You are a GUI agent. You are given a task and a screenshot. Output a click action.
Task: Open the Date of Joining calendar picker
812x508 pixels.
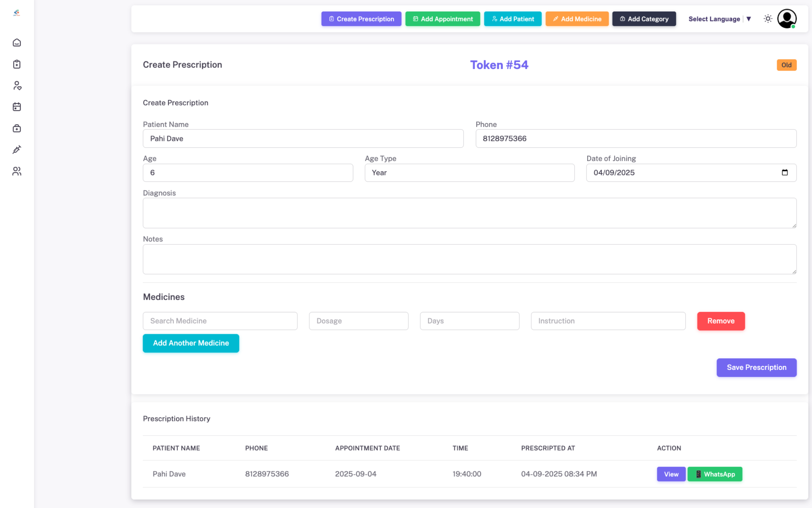coord(784,173)
